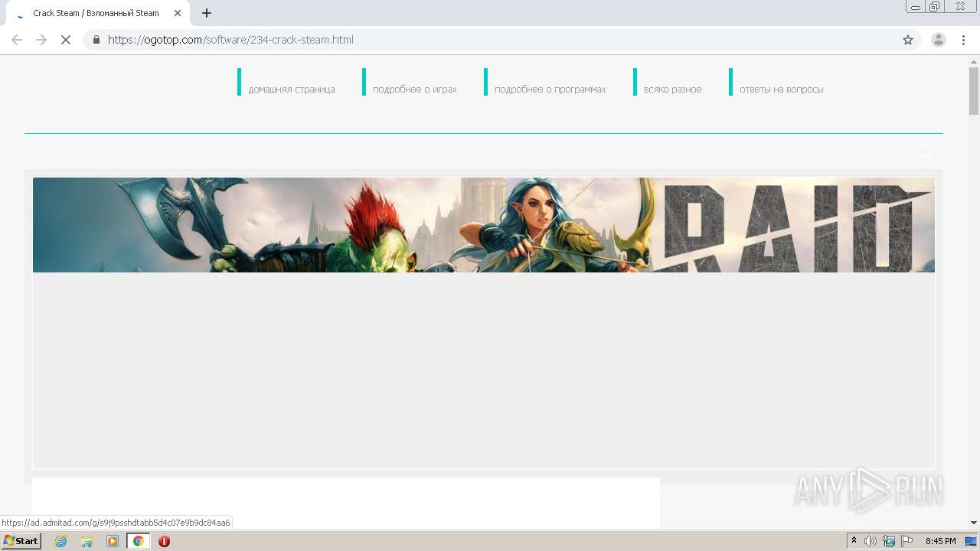Open Windows Explorer folder in taskbar

87,541
